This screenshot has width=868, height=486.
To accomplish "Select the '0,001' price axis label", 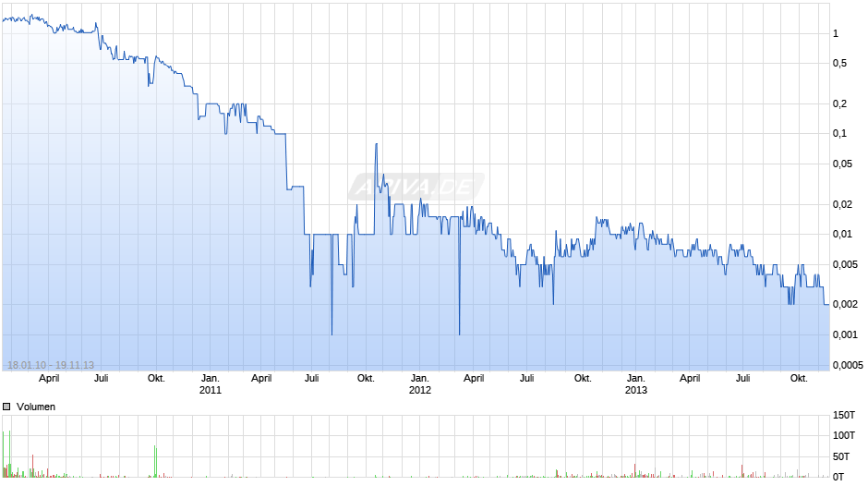I will tap(845, 334).
